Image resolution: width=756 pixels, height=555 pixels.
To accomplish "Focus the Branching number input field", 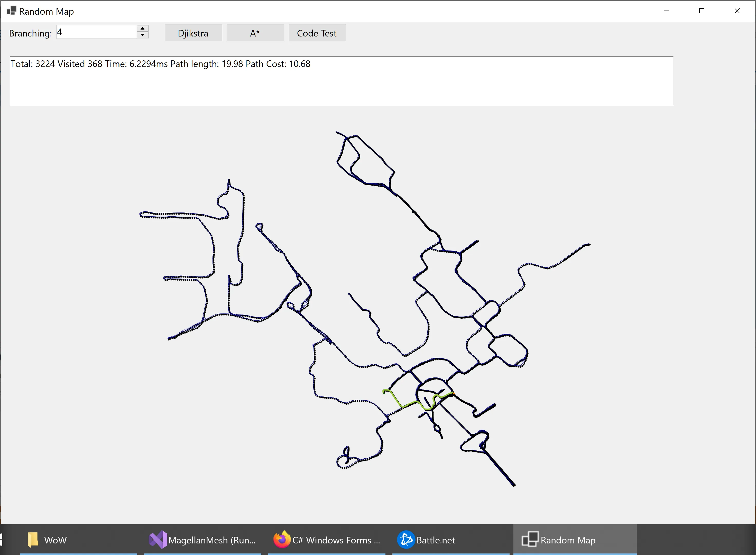I will [x=96, y=32].
